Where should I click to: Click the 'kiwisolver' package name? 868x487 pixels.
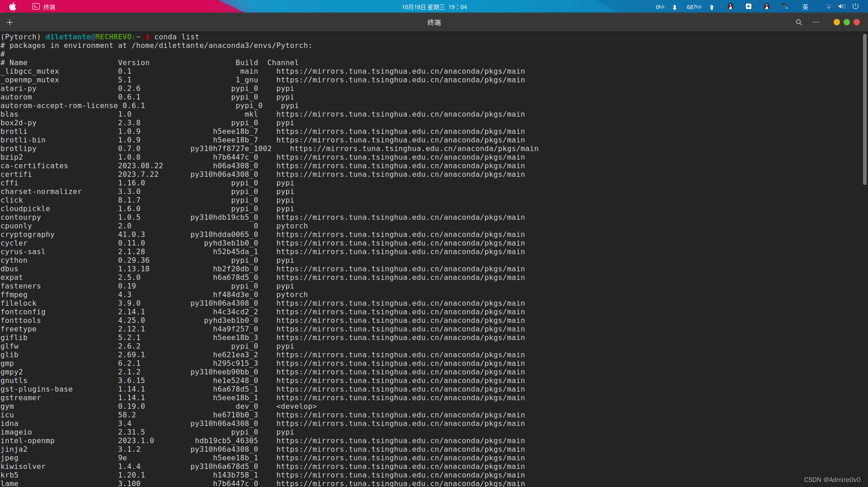tap(23, 467)
